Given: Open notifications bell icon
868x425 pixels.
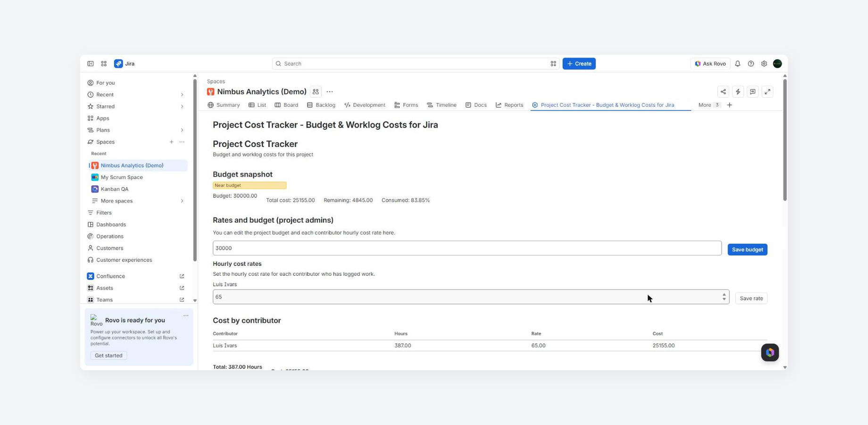Looking at the screenshot, I should (737, 64).
